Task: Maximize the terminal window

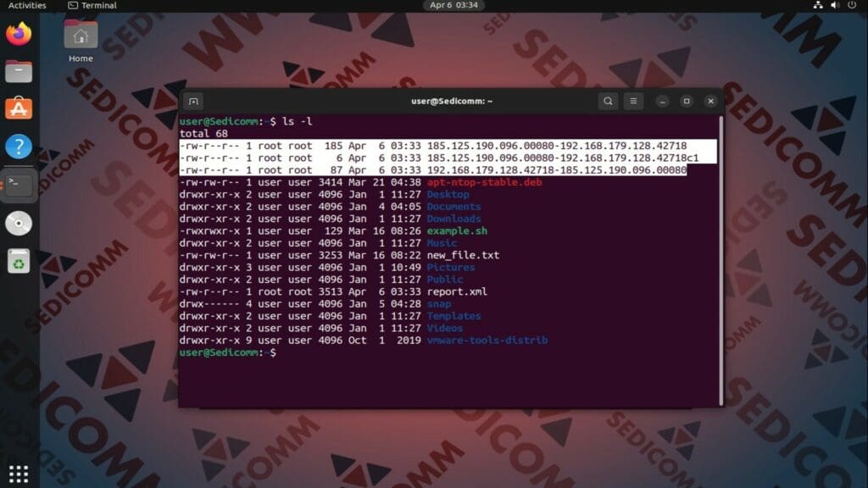Action: [687, 102]
